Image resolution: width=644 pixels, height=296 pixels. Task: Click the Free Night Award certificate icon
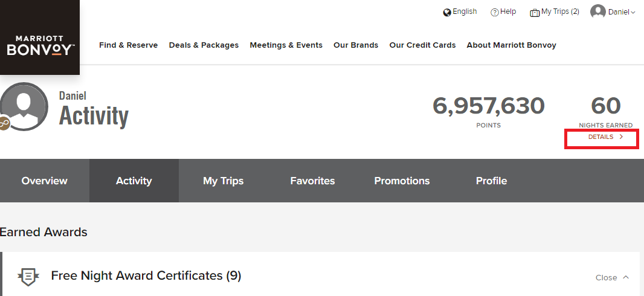(x=28, y=276)
